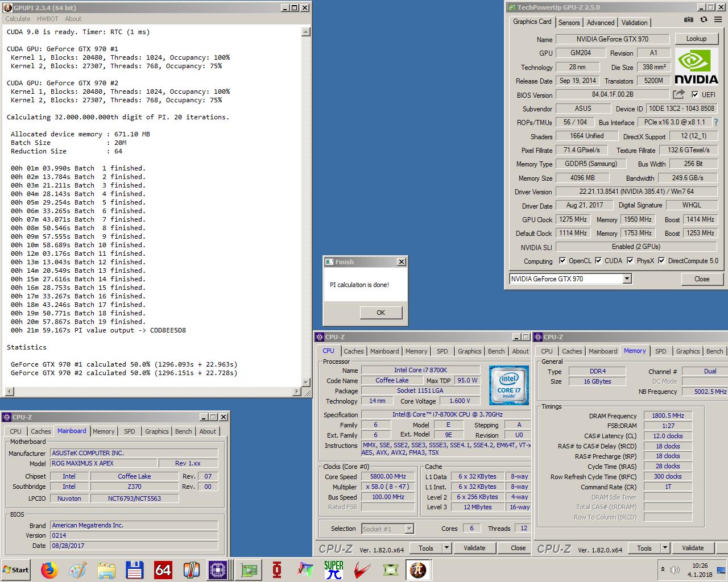Click the PI value output line CDD8EE5D8
728x582 pixels.
pyautogui.click(x=98, y=330)
